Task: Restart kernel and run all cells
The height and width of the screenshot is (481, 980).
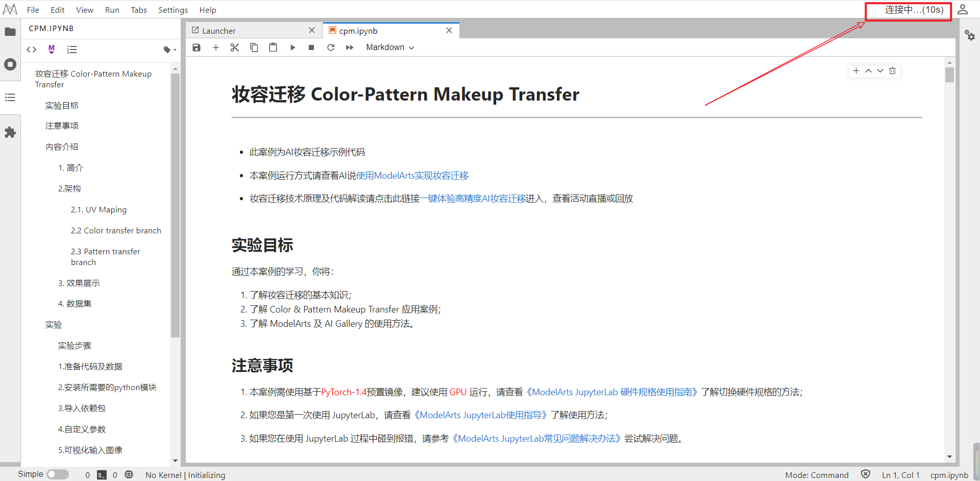Action: pyautogui.click(x=350, y=47)
